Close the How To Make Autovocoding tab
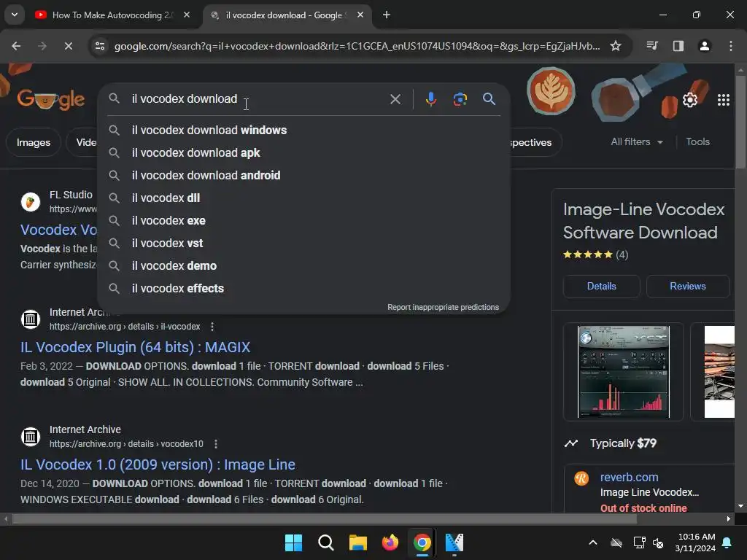Screen dimensions: 747x560 187,15
